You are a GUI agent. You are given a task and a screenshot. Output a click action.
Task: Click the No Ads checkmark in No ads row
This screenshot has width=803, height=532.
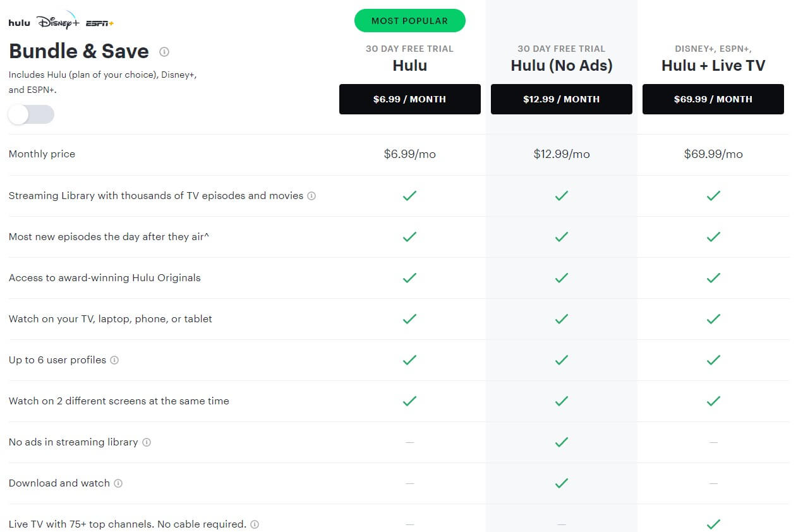[x=562, y=442]
